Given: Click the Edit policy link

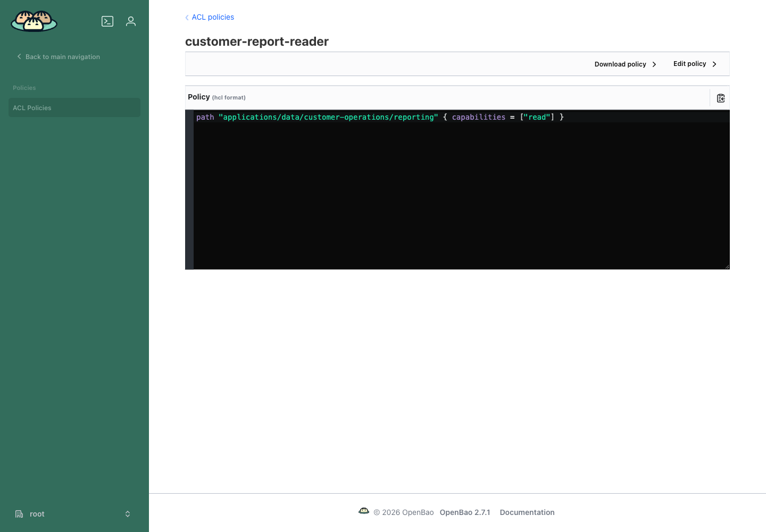Looking at the screenshot, I should 695,64.
